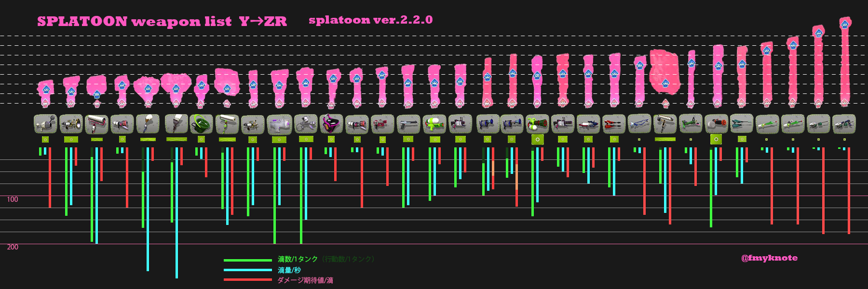The height and width of the screenshot is (289, 868).
Task: Select the longer blue ringed-barrel shooter icon
Action: [x=512, y=124]
